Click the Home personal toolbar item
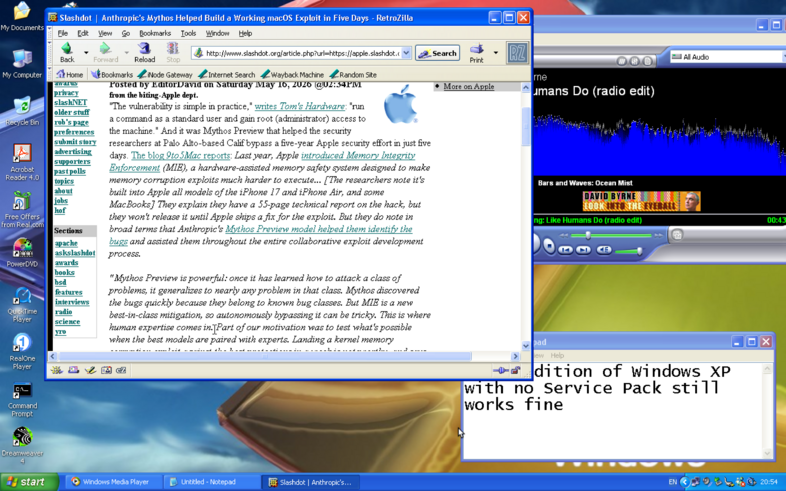Screen dimensions: 786x491 [70, 75]
